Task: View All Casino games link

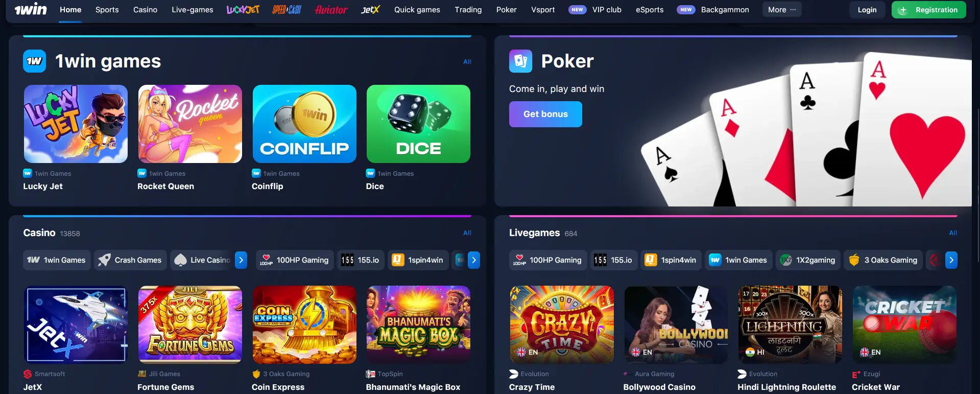Action: [467, 233]
